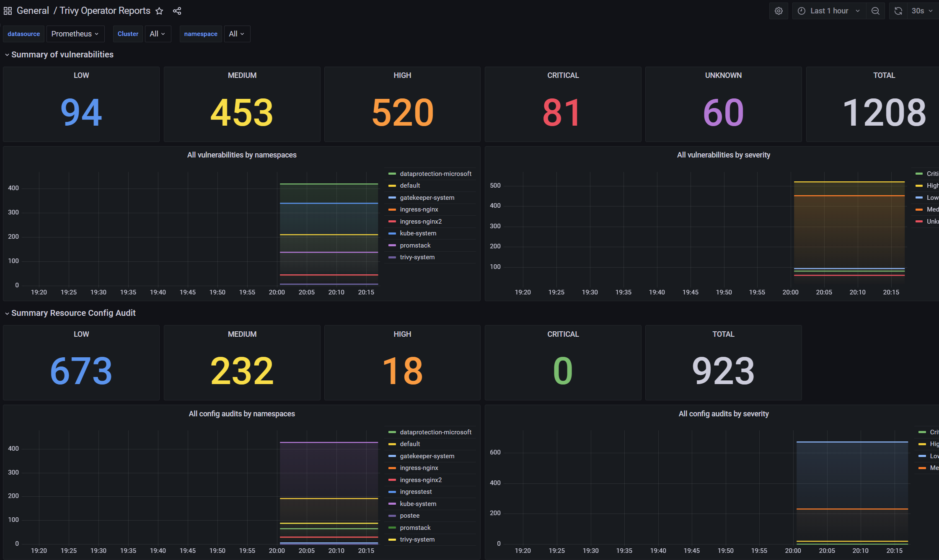Open the namespace All dropdown
Image resolution: width=939 pixels, height=560 pixels.
click(x=236, y=34)
